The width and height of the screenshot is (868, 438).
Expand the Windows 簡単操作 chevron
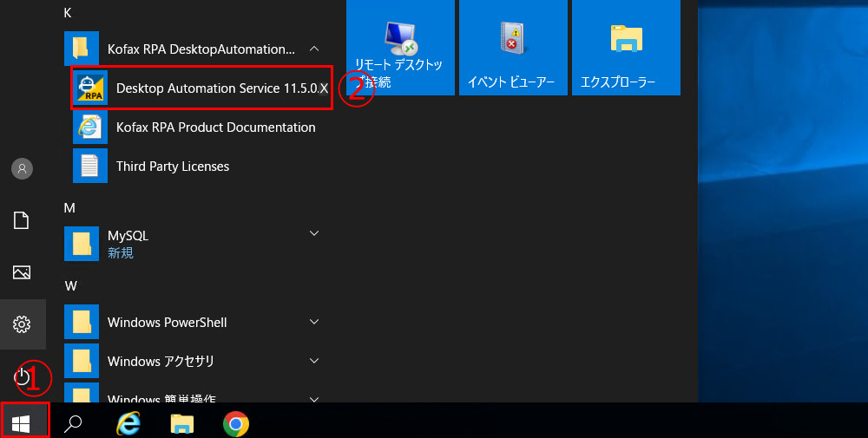314,399
